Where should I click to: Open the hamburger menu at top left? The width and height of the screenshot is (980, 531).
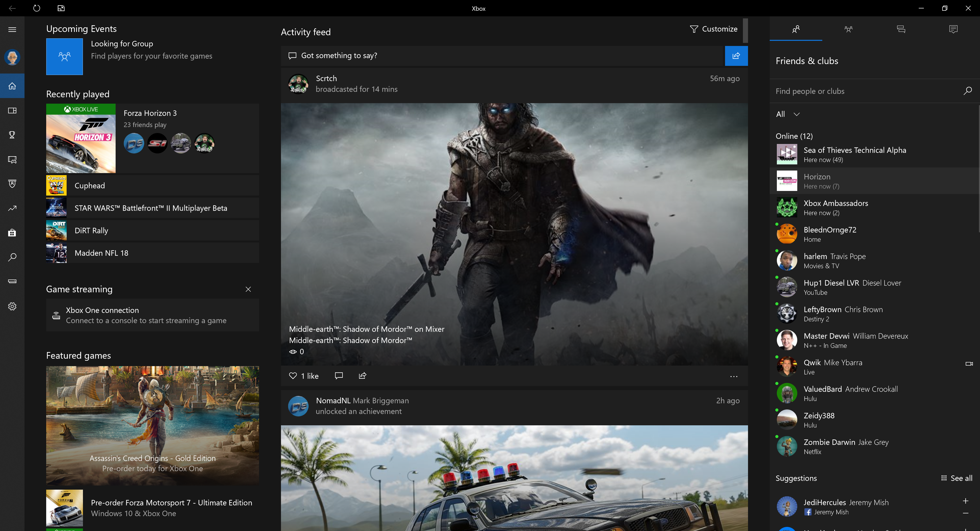tap(12, 29)
